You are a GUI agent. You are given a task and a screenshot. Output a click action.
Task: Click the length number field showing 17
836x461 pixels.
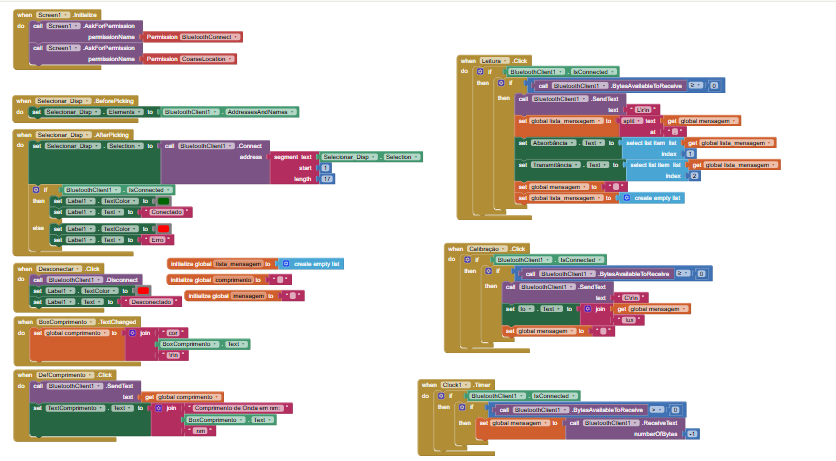coord(328,178)
